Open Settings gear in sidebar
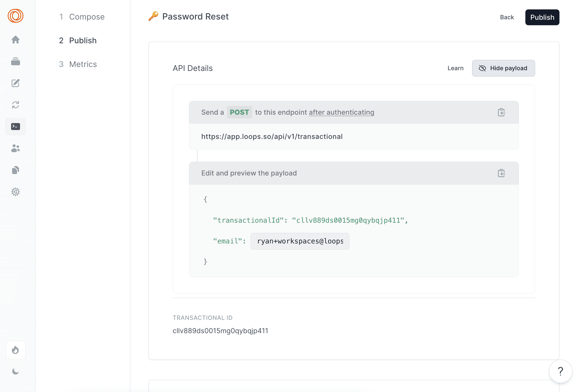Image resolution: width=576 pixels, height=392 pixels. 15,192
